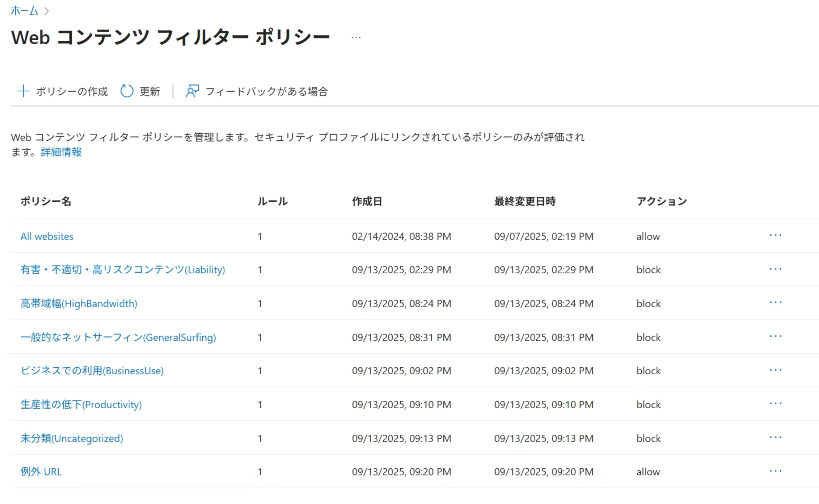819x504 pixels.
Task: Open the 有害・不適切・高リスクコンテンツ(Liability) policy
Action: 123,270
